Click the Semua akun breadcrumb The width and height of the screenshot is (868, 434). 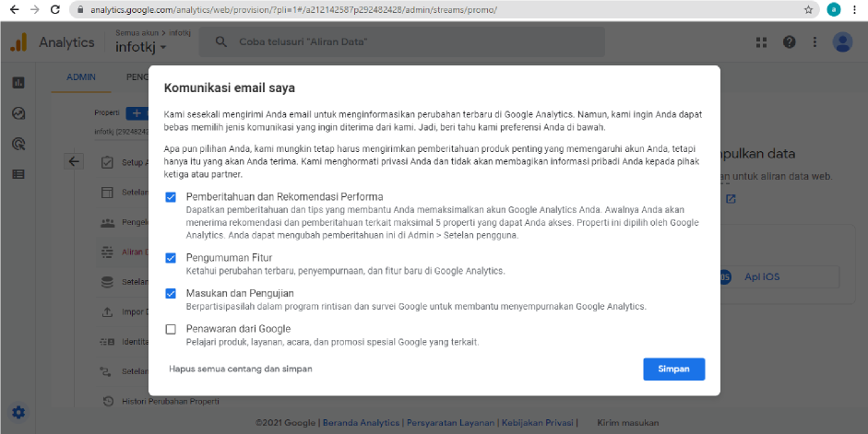click(x=137, y=33)
